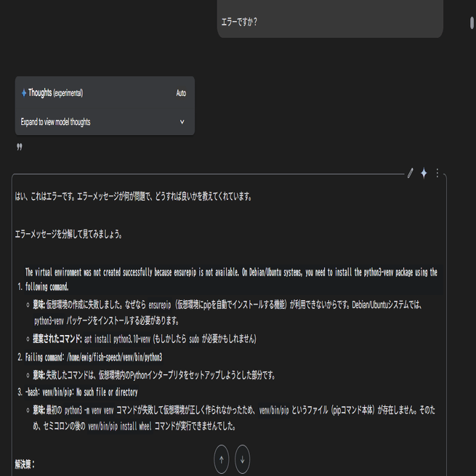Click 'Failing command: /home/ewig/fish-speech' line
The image size is (476, 476).
[94, 358]
